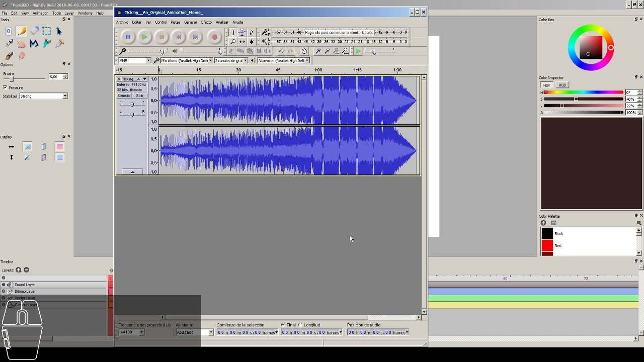Remove the selected layer in Timeline

[x=27, y=270]
